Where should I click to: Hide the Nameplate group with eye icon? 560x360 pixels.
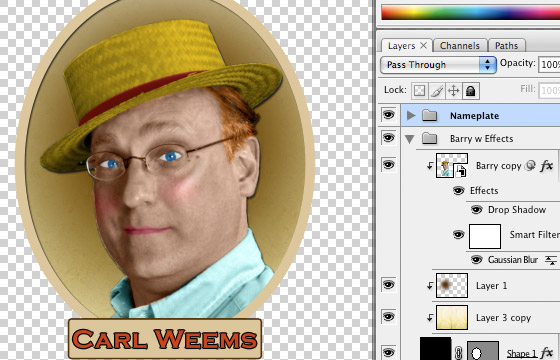point(389,115)
